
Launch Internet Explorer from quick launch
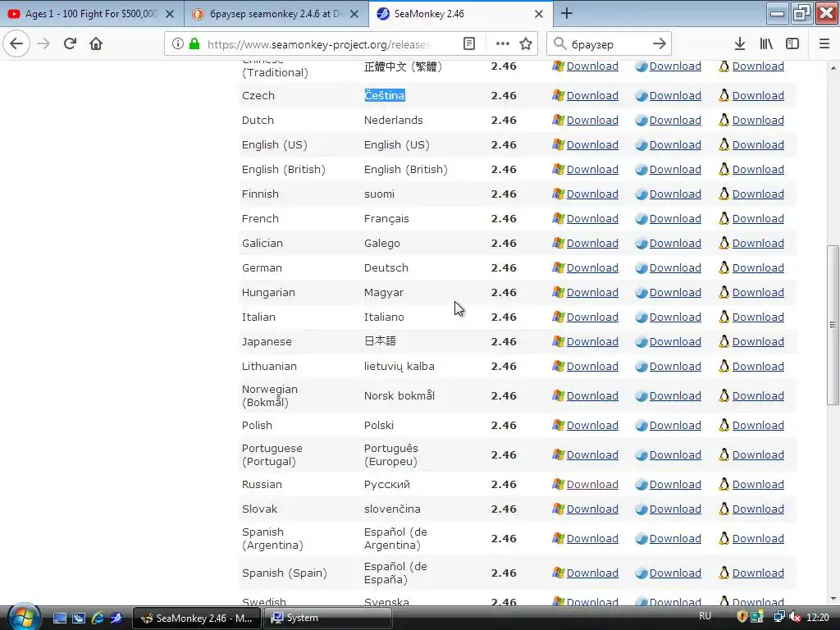98,619
